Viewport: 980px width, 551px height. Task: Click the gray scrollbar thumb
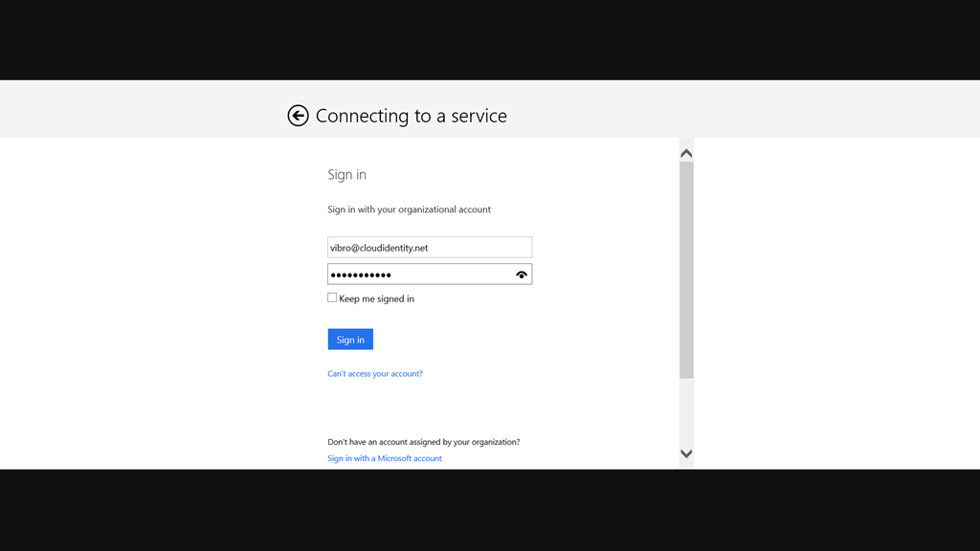pyautogui.click(x=686, y=270)
